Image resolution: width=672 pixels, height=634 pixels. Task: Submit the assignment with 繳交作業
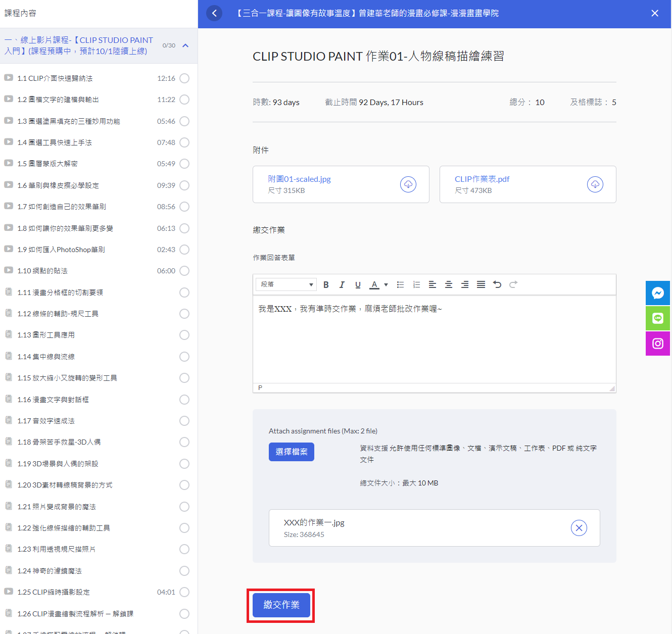point(281,605)
